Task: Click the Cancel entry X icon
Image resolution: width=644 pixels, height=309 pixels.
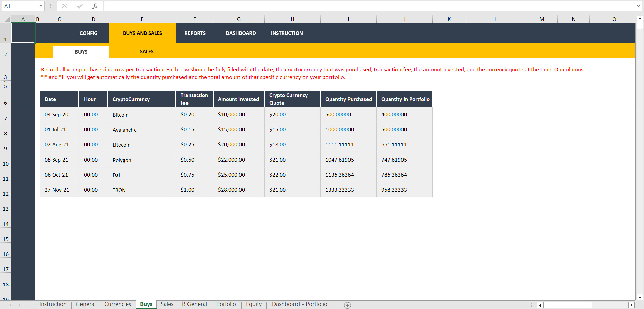Action: (64, 6)
